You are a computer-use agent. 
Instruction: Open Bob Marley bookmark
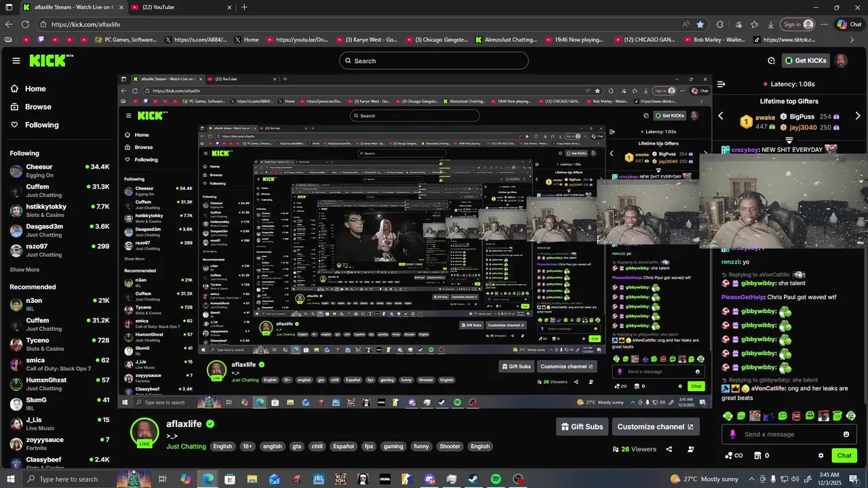[x=714, y=40]
